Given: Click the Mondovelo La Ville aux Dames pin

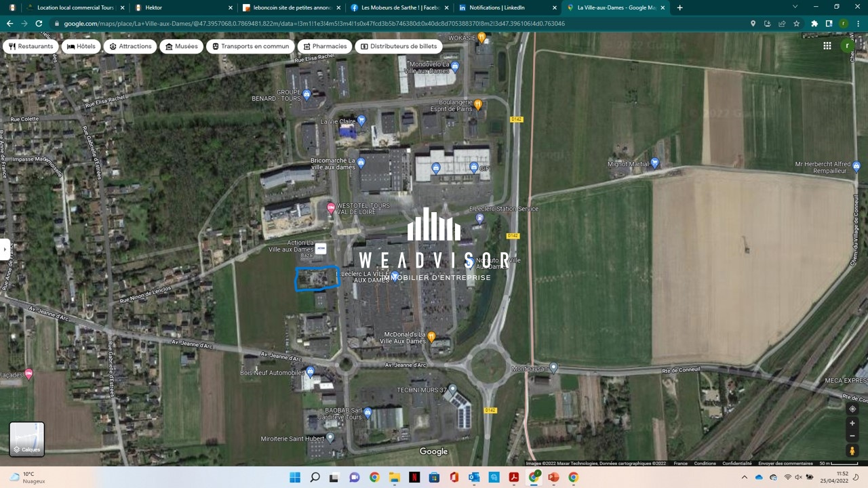Looking at the screenshot, I should coord(455,66).
